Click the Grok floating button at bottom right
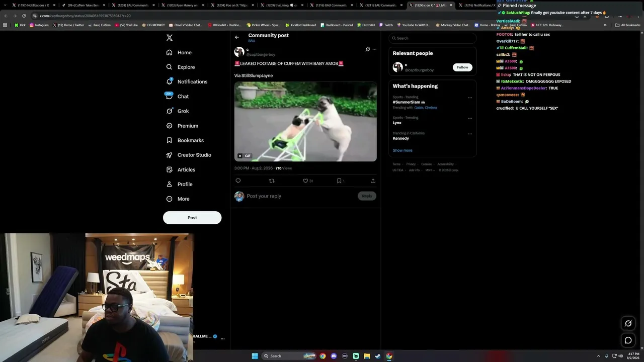The width and height of the screenshot is (644, 362). pos(628,323)
